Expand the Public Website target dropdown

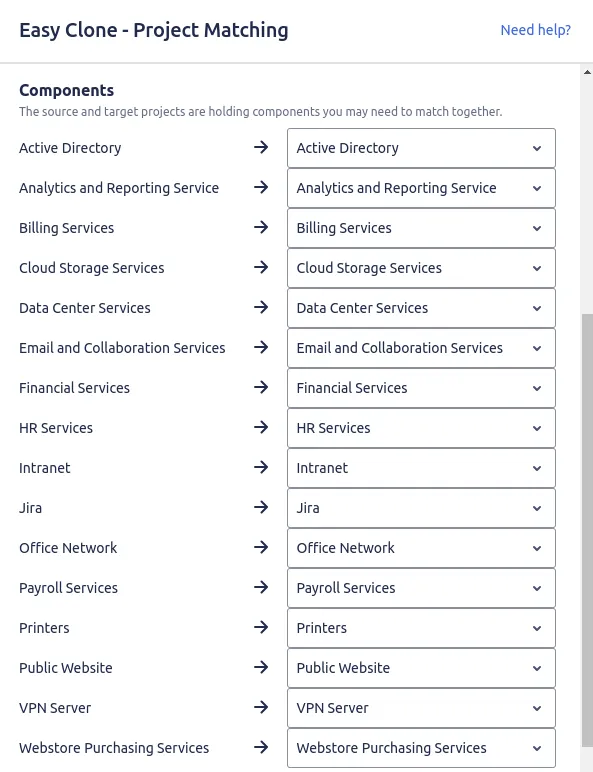coord(421,668)
